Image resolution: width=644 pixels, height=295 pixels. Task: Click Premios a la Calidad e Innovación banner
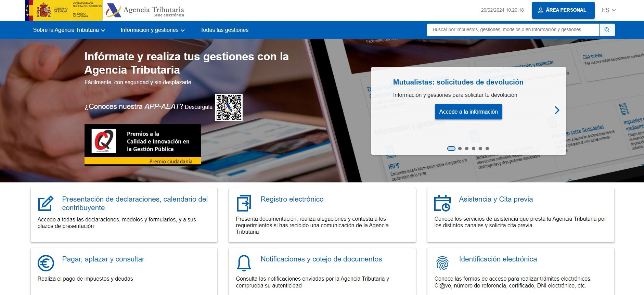[143, 145]
